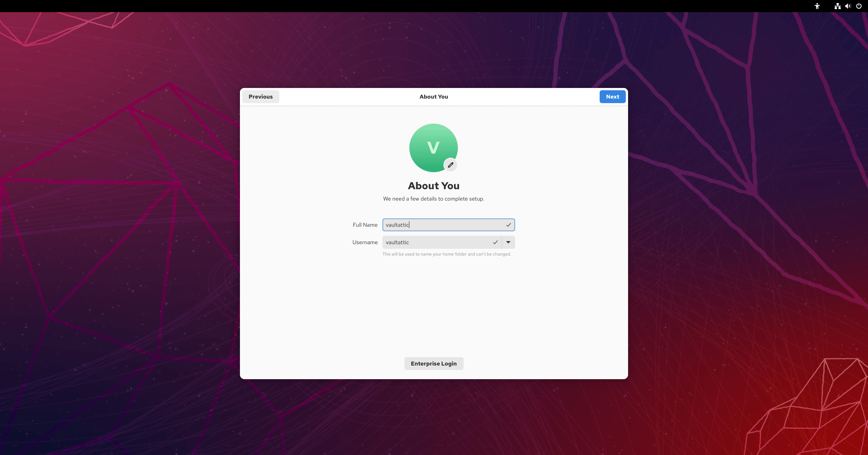Return to the Previous setup page
Viewport: 868px width, 455px height.
tap(261, 97)
